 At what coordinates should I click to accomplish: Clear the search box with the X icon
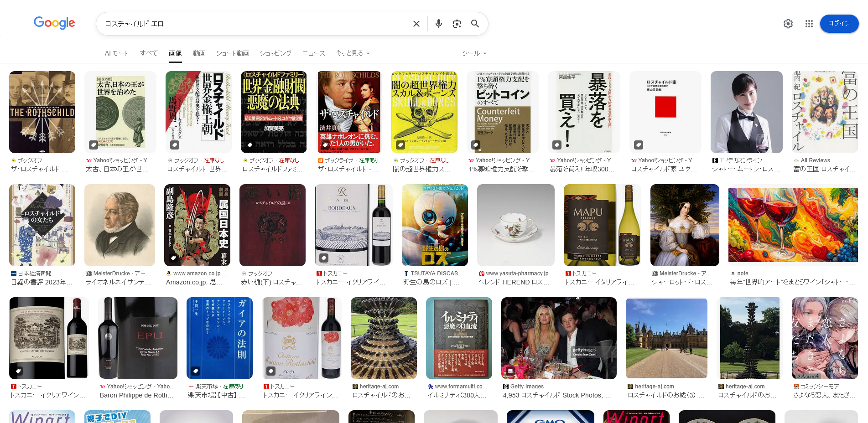point(416,24)
